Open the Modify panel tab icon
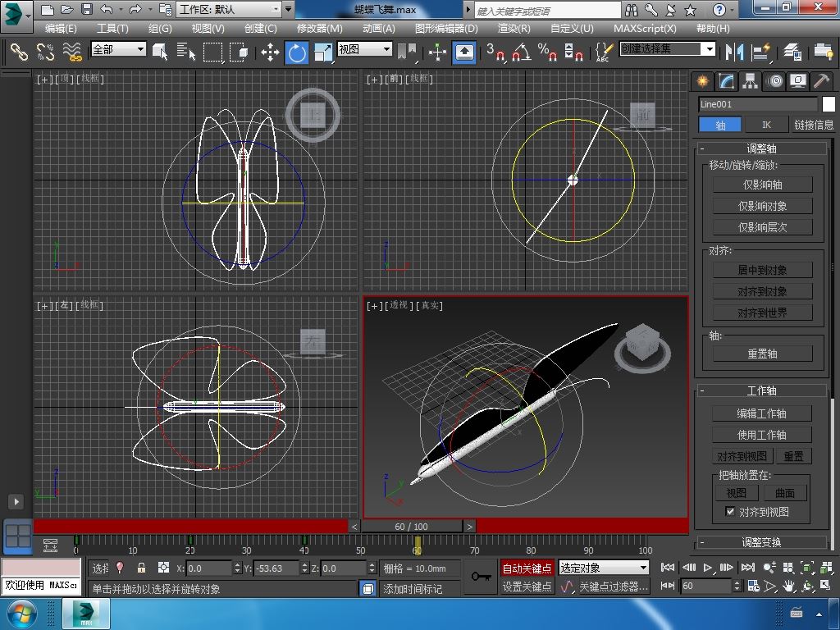 [x=726, y=80]
